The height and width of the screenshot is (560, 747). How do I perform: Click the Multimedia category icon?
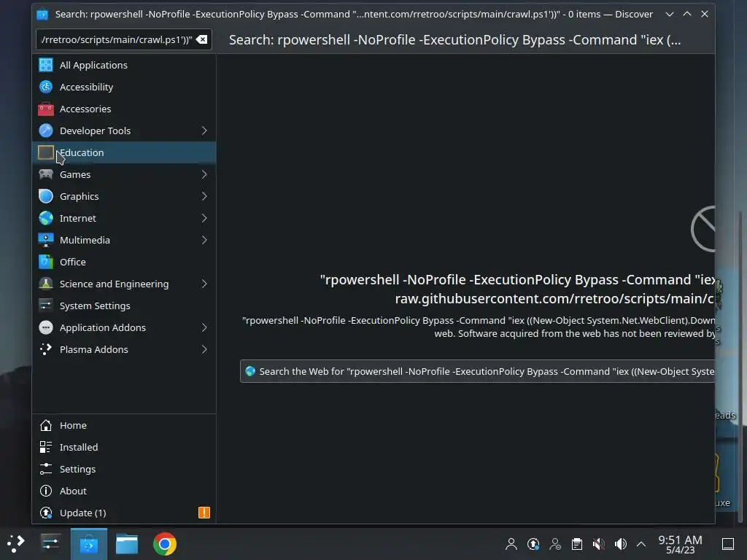point(46,240)
